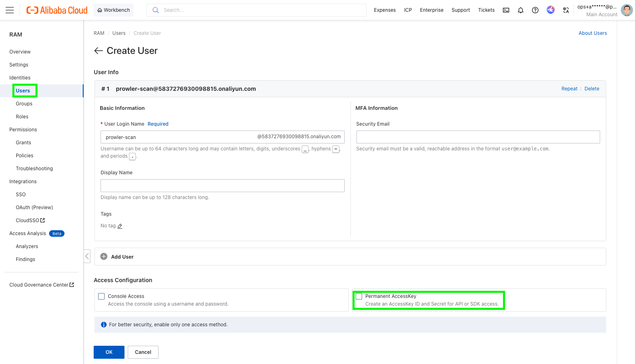The height and width of the screenshot is (364, 635).
Task: Open the account avatar picture
Action: coord(627,10)
